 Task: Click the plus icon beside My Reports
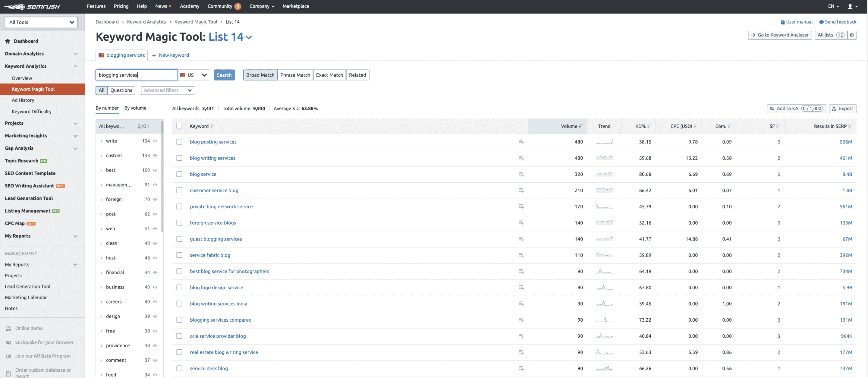click(75, 265)
